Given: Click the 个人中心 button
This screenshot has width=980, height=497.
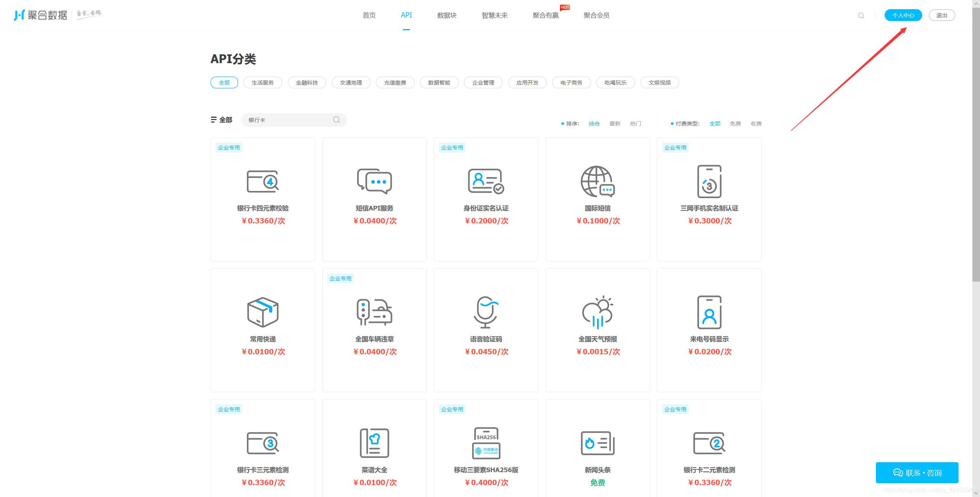Looking at the screenshot, I should [x=903, y=15].
